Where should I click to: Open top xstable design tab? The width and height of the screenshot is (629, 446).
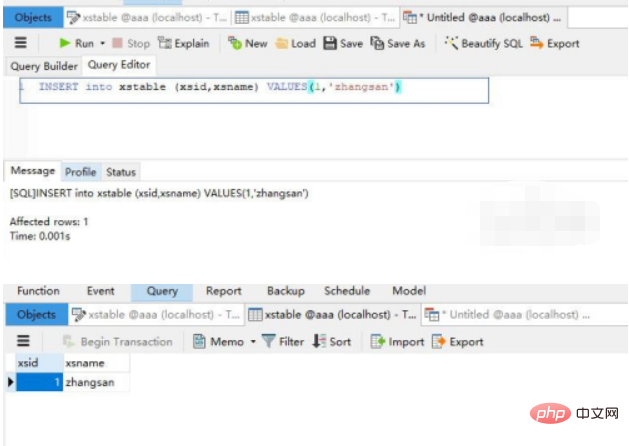click(x=147, y=18)
